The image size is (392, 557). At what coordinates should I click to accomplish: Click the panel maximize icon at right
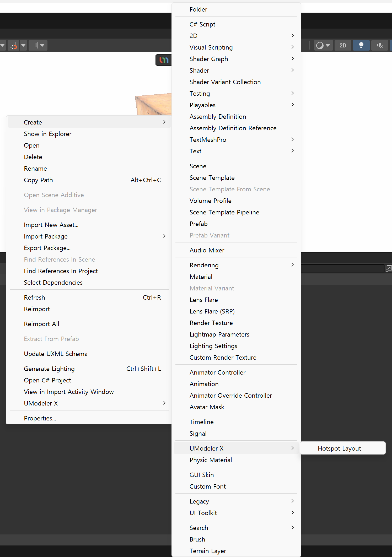click(388, 268)
